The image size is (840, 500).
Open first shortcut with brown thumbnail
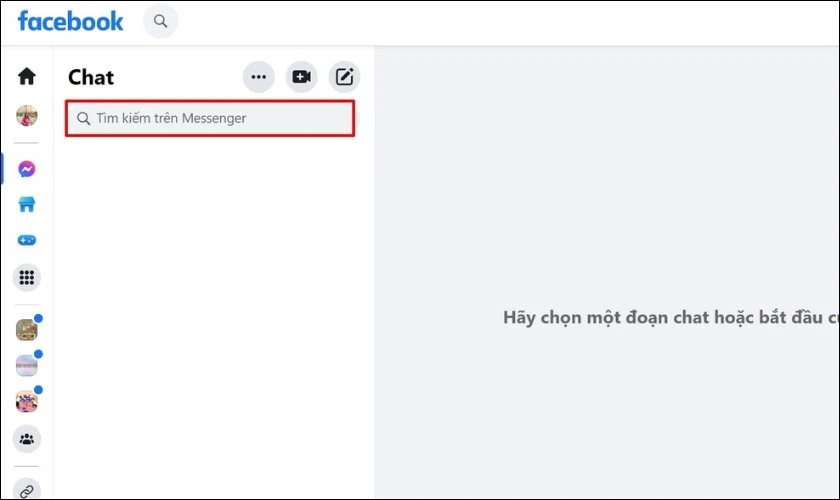coord(27,330)
